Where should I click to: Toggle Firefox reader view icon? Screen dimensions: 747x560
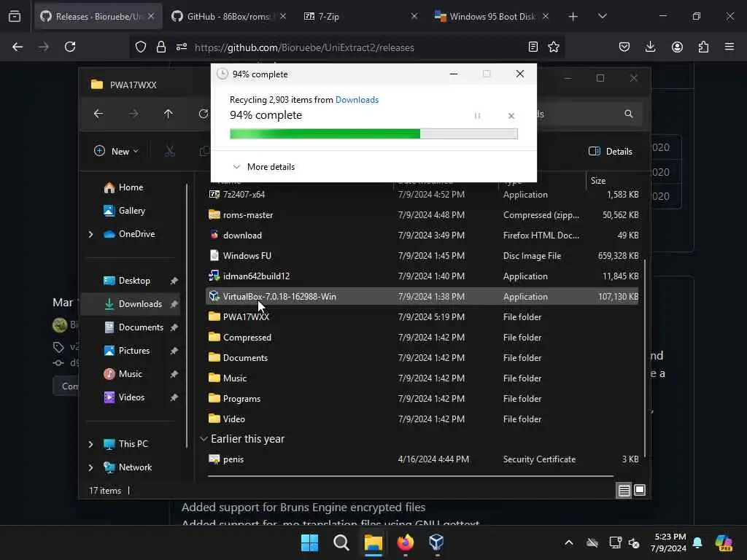click(x=533, y=47)
